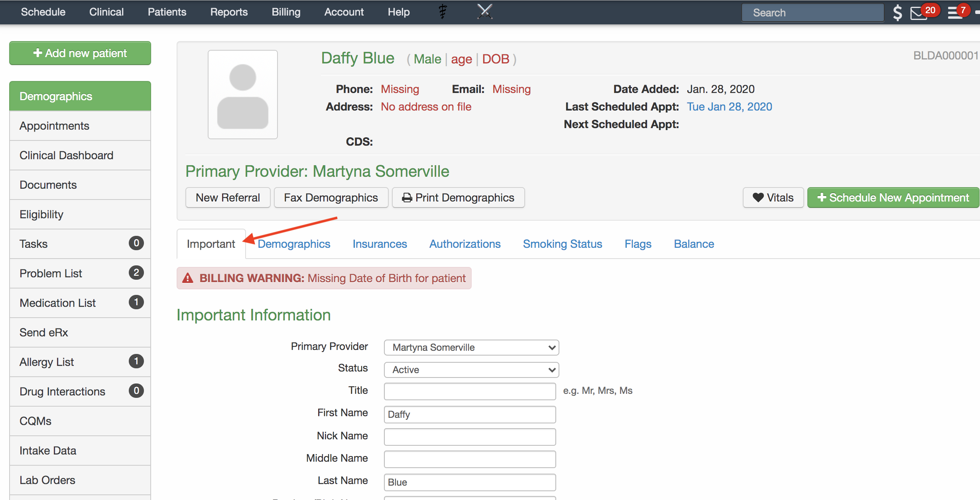Screen dimensions: 980x500
Task: Open the Reports menu
Action: [229, 12]
